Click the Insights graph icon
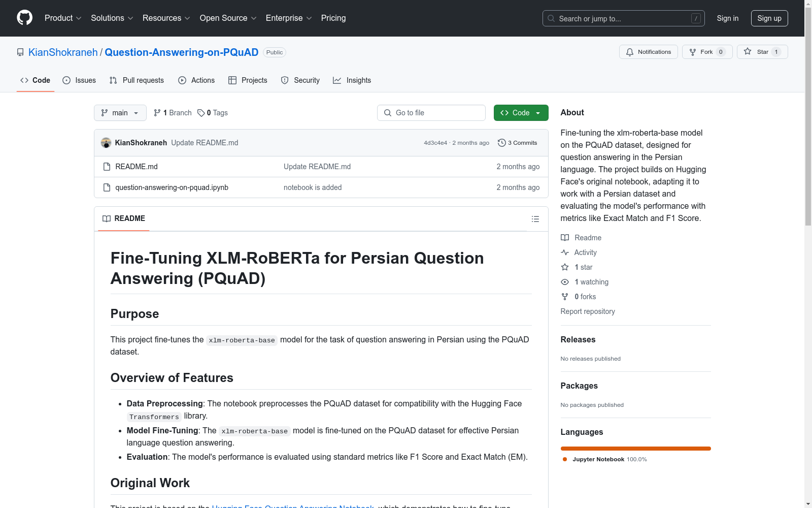812x508 pixels. 337,80
